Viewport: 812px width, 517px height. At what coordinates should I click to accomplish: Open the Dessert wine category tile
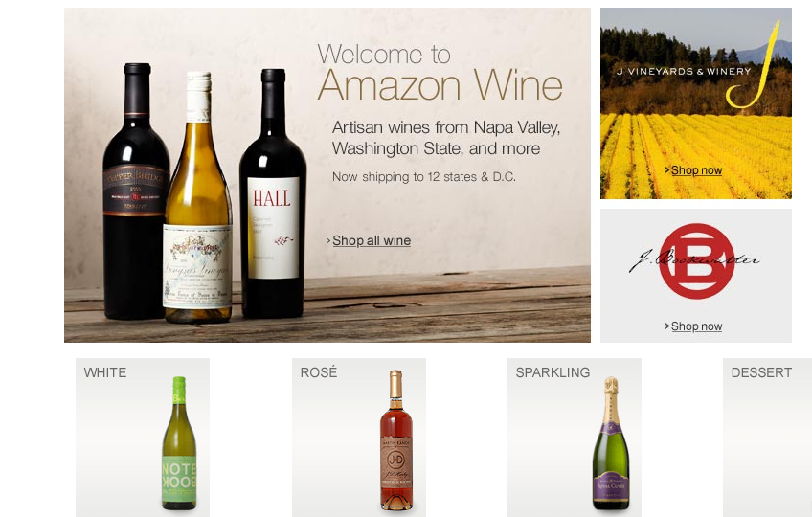click(x=767, y=438)
